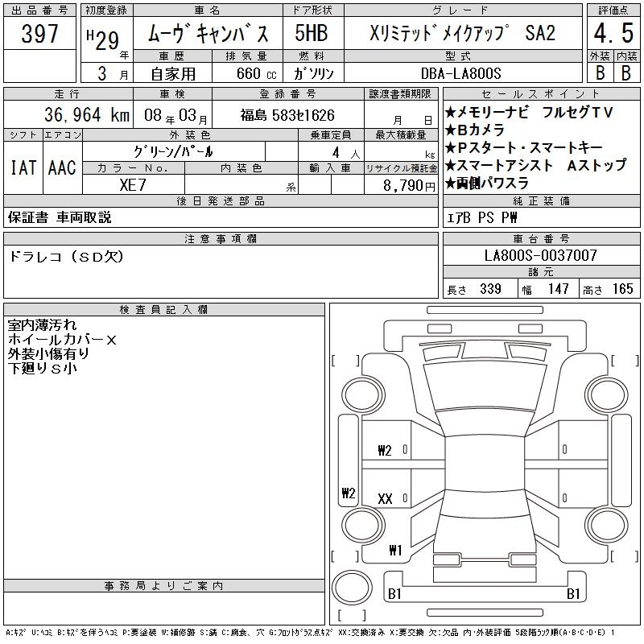The image size is (644, 644).
Task: Click the car name ムーヴキャンバス
Action: pyautogui.click(x=208, y=33)
